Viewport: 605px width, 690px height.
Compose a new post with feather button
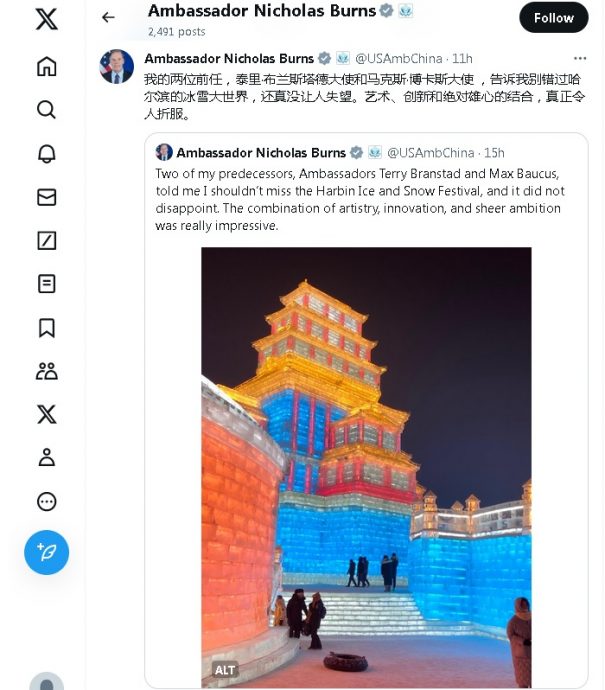47,552
